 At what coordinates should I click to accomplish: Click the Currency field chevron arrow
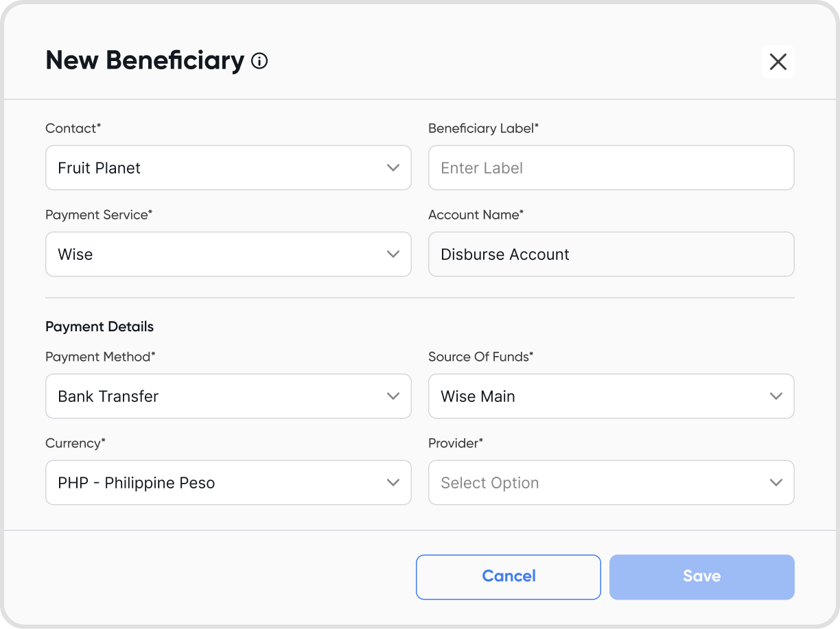click(393, 482)
